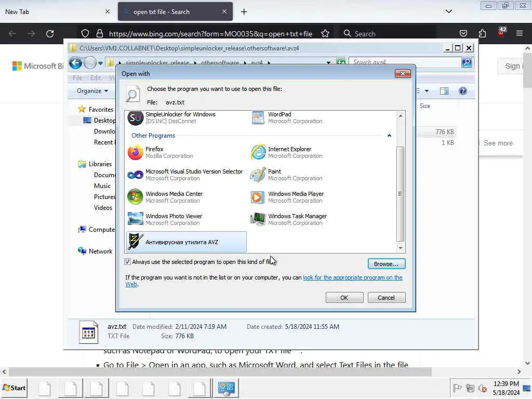Open the Firefox extensions icon
The height and width of the screenshot is (399, 532).
coord(482,33)
